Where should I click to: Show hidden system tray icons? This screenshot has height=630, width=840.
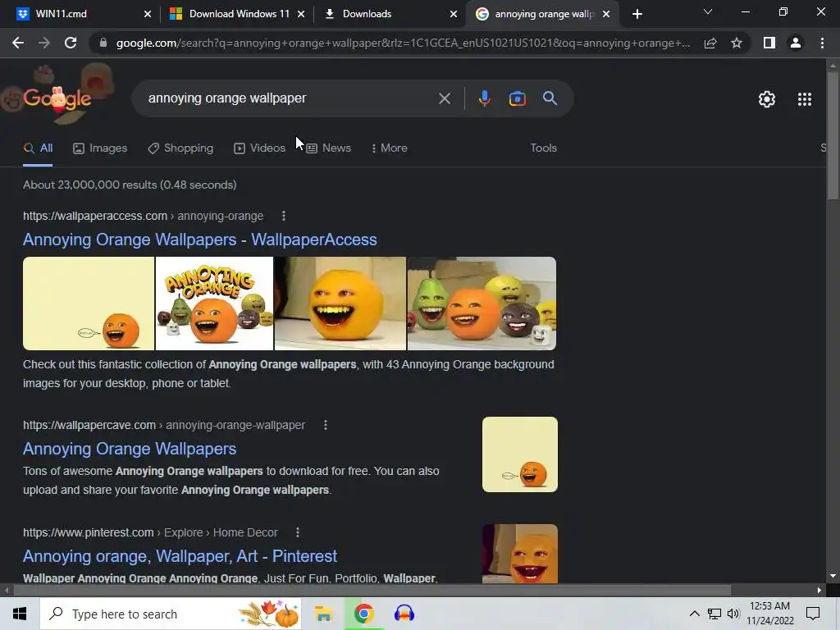pos(694,614)
